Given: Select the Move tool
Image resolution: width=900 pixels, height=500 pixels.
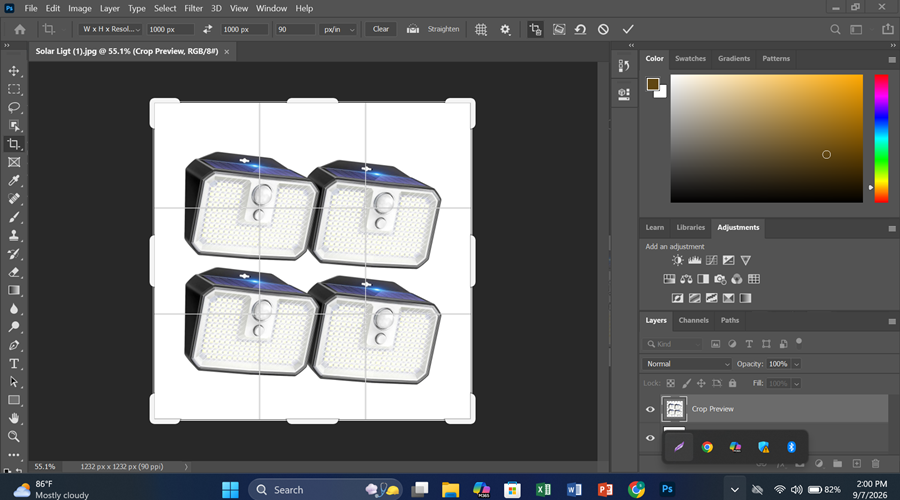Looking at the screenshot, I should [14, 71].
